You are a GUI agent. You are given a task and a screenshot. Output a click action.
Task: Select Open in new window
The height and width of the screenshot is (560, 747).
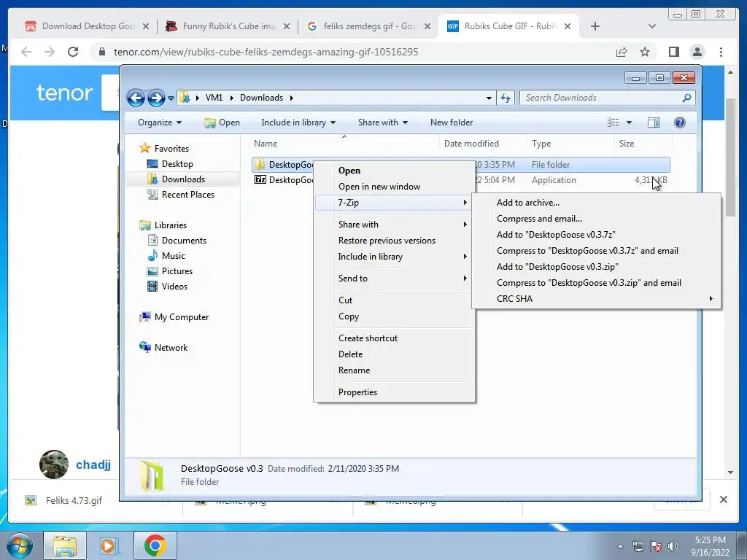coord(395,187)
